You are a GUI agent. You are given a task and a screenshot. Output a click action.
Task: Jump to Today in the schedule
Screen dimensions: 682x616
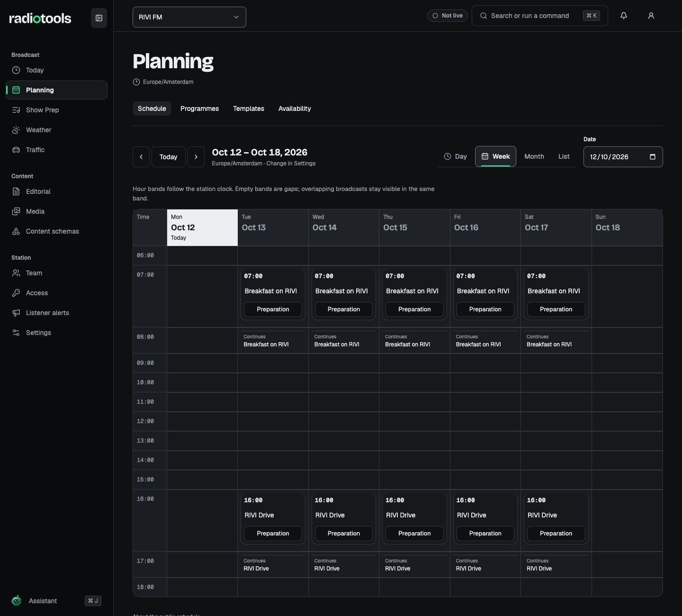click(169, 157)
